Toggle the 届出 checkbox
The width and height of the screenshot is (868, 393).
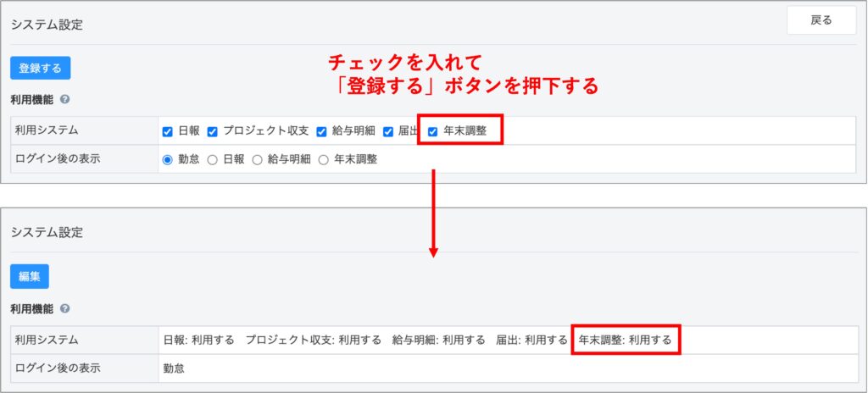click(388, 132)
